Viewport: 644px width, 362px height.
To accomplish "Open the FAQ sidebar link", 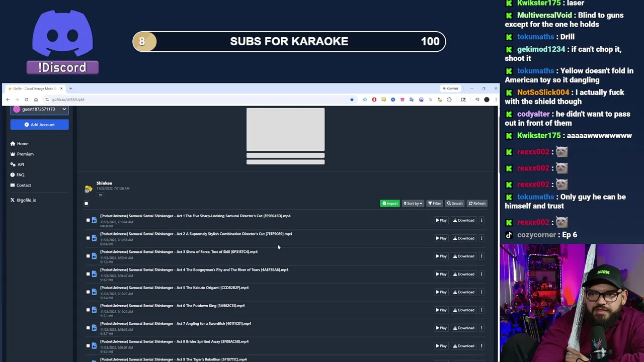I will point(17,174).
